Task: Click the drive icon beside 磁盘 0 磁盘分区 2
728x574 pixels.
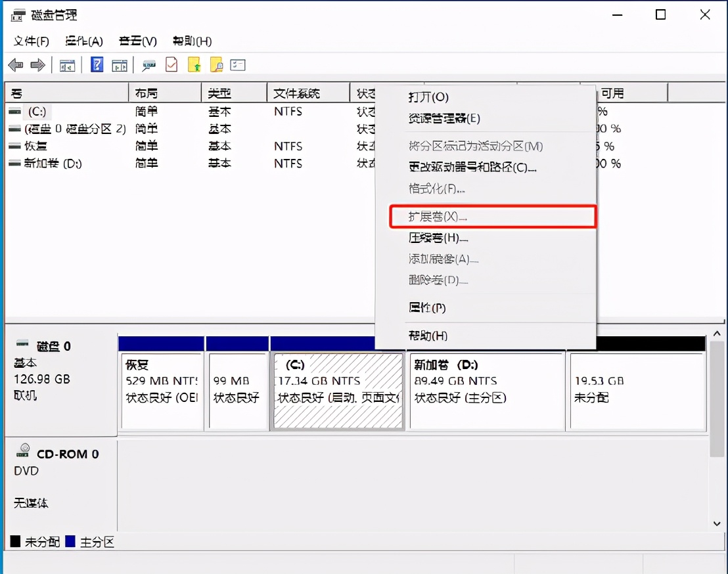Action: [x=15, y=129]
